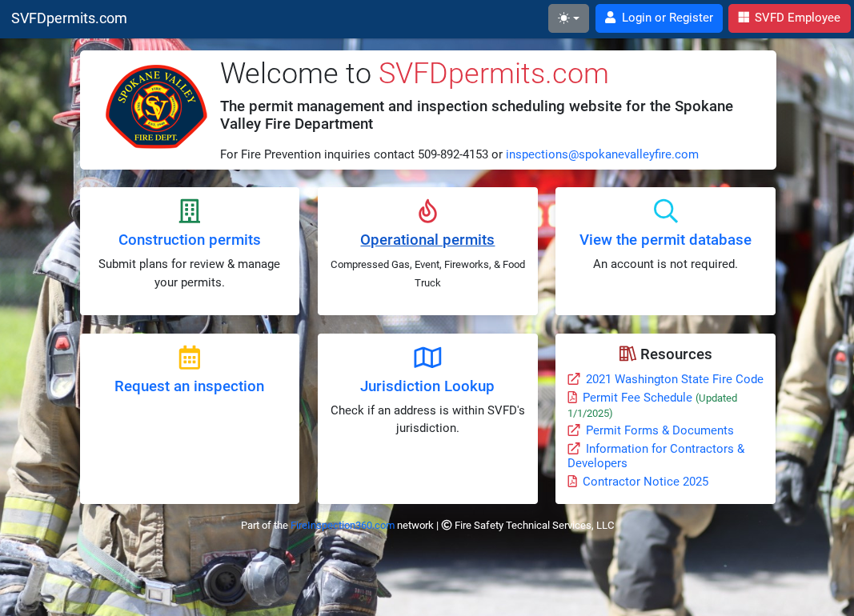Open the SVFD Employee portal button
The height and width of the screenshot is (616, 854).
(788, 18)
